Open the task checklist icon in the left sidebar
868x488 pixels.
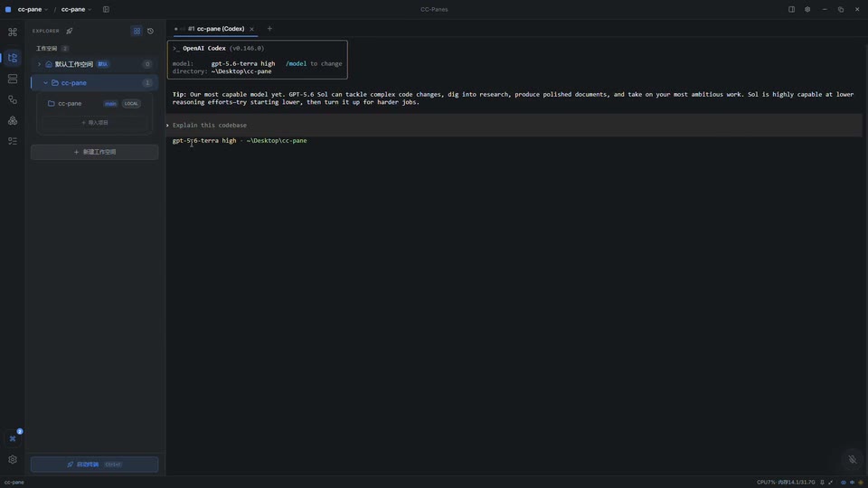click(x=12, y=141)
